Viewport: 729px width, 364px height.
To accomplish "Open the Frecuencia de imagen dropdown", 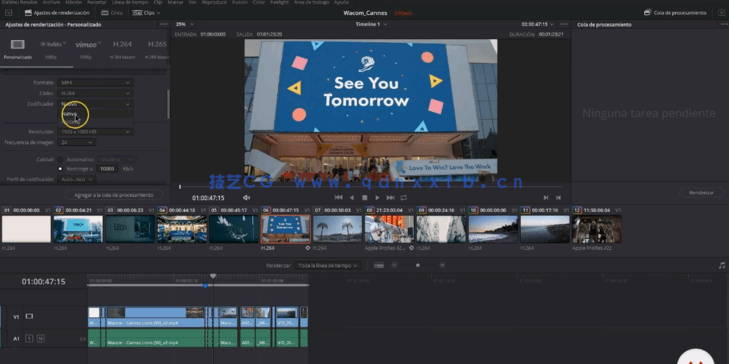I will coord(77,143).
